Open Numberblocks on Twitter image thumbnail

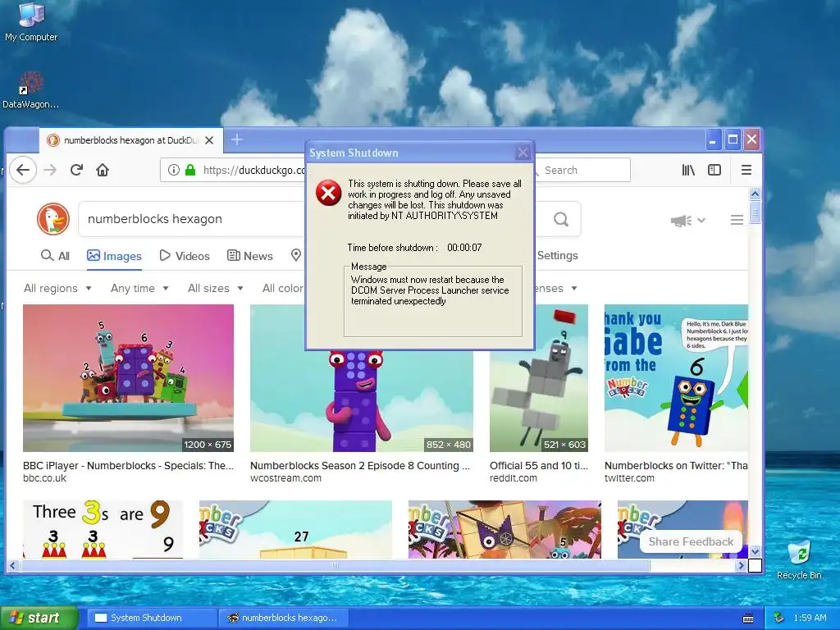tap(676, 378)
